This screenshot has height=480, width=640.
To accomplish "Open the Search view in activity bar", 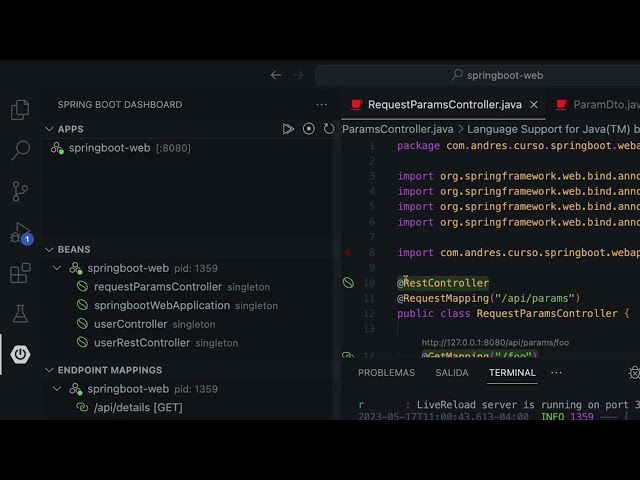I will click(20, 150).
